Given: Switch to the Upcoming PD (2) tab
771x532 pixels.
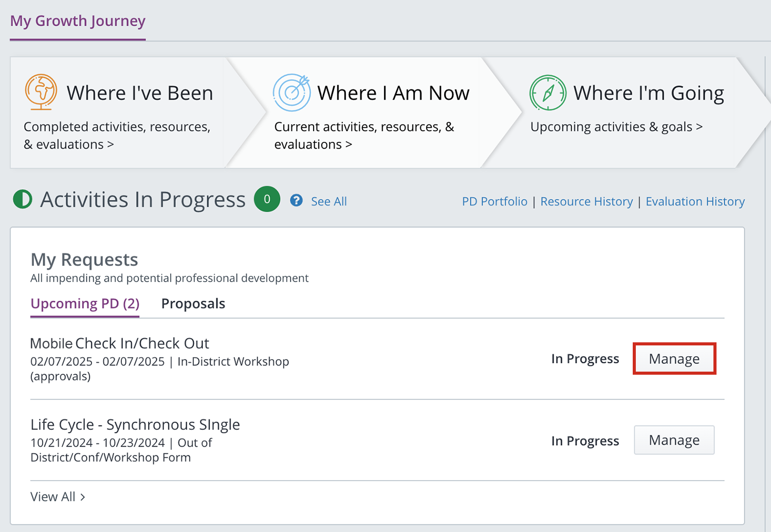Looking at the screenshot, I should point(85,304).
